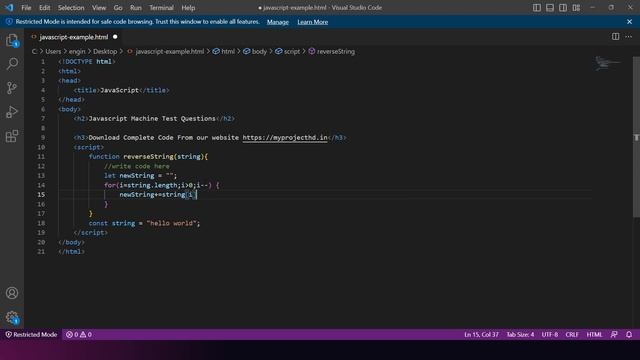The image size is (640, 360).
Task: Select the javascript-example.html editor tab
Action: coord(74,37)
